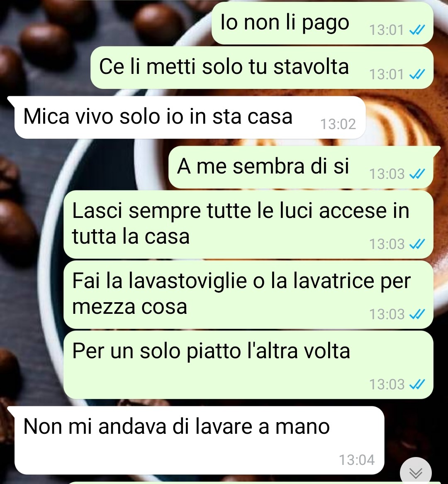
Task: Click 13:01 timestamp on 'Io non li pago'
Action: coord(387,30)
